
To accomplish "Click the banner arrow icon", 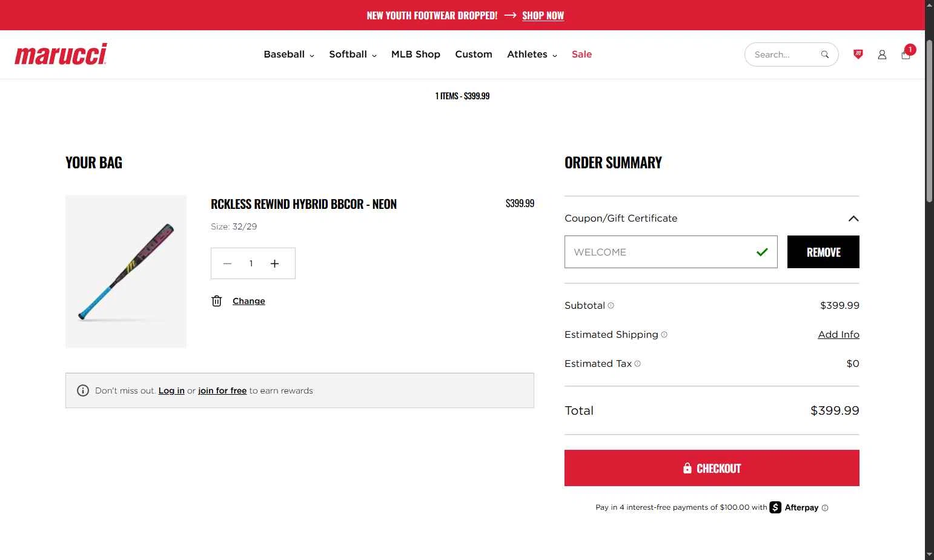I will pyautogui.click(x=510, y=16).
